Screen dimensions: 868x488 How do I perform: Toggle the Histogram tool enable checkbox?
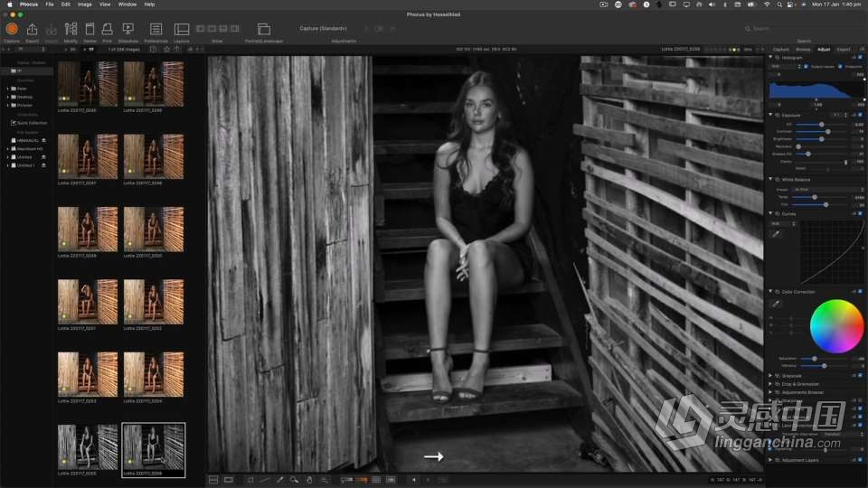pyautogui.click(x=860, y=57)
